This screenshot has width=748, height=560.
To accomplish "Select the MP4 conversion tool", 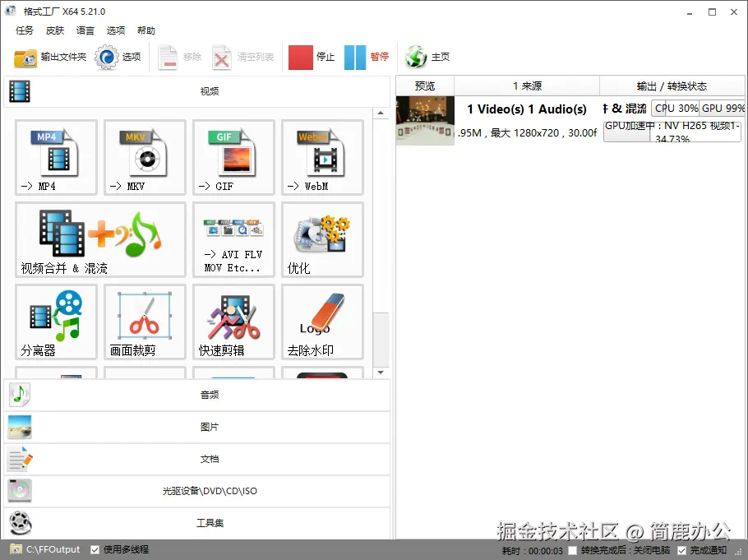I will click(x=55, y=157).
